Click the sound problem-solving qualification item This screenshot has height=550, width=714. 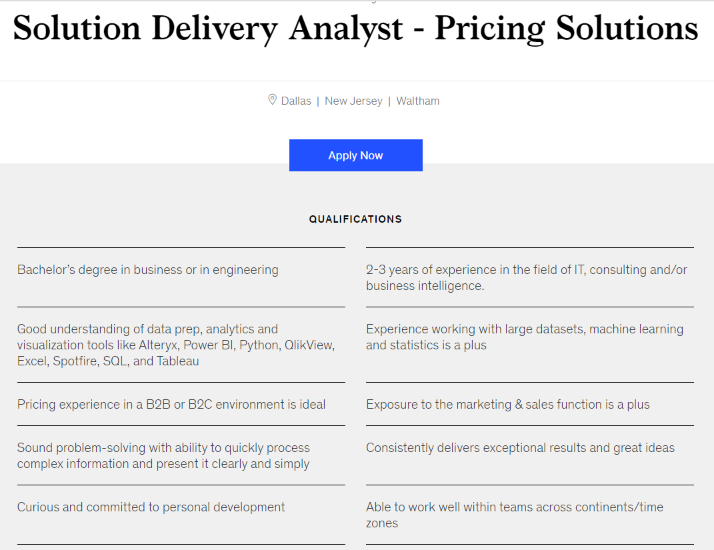pyautogui.click(x=163, y=455)
